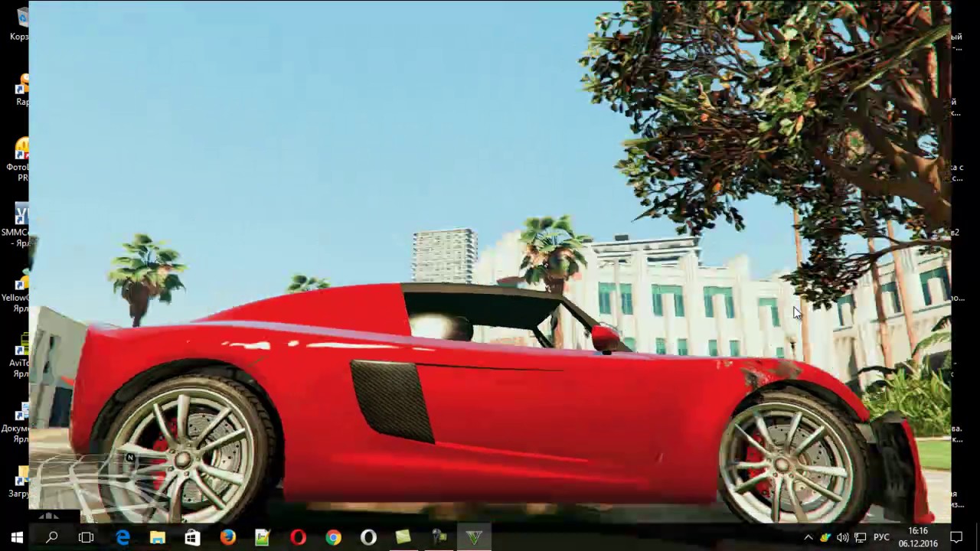This screenshot has height=551, width=980.
Task: Open the volume control in tray
Action: (x=842, y=538)
